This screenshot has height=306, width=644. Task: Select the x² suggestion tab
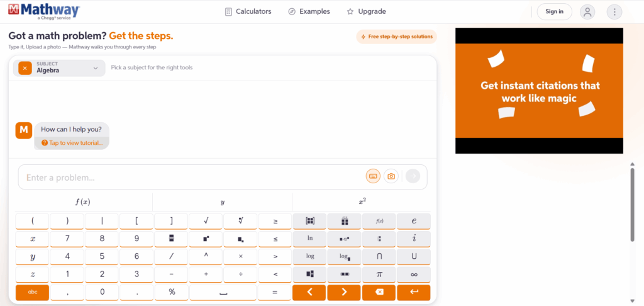(362, 202)
